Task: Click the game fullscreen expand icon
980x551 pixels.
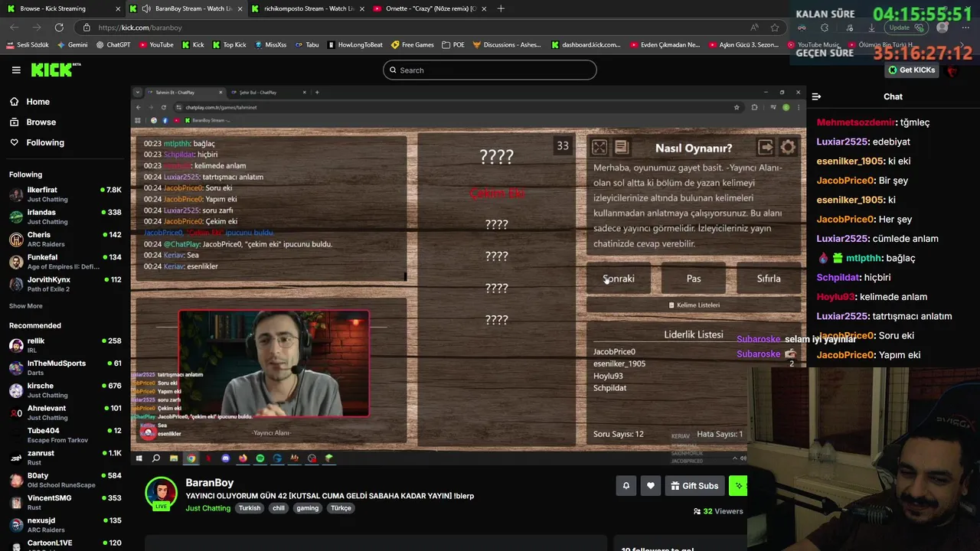Action: [x=599, y=147]
